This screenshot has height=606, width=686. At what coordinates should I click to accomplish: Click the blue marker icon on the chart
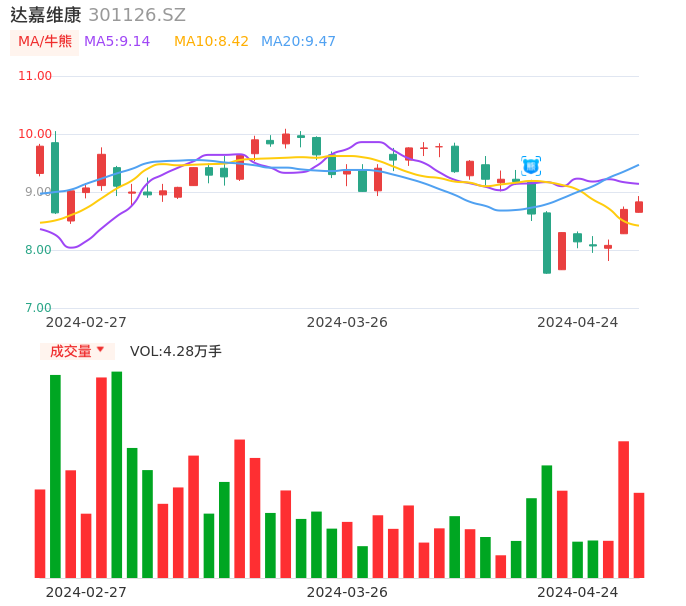(531, 165)
